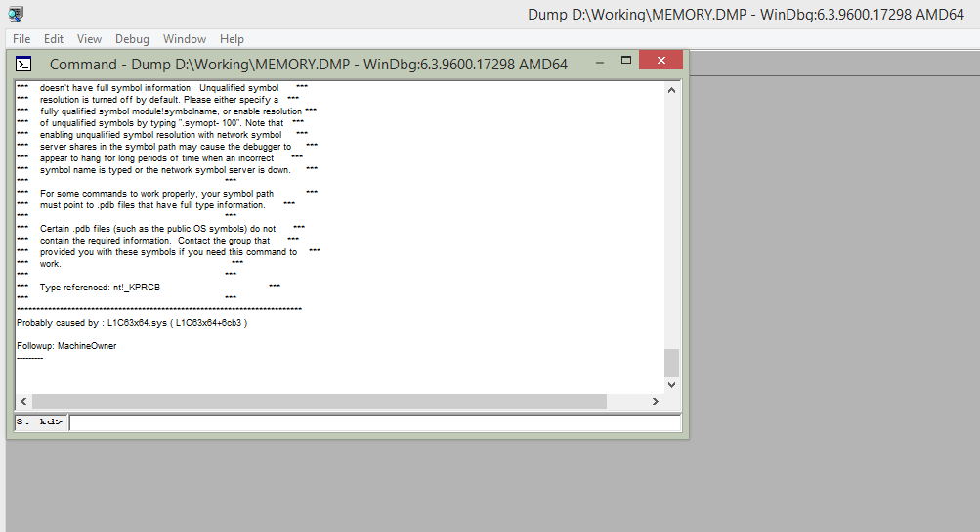Click the line mentioning '.symopt- 100'
980x532 pixels.
161,123
